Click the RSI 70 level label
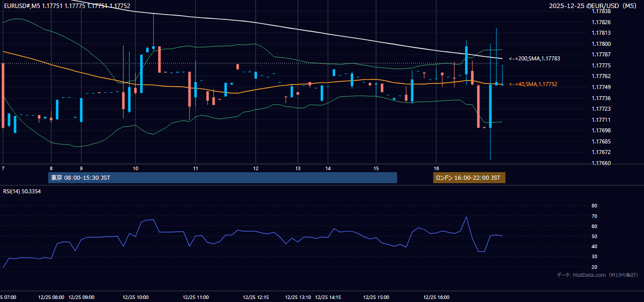 [x=594, y=216]
